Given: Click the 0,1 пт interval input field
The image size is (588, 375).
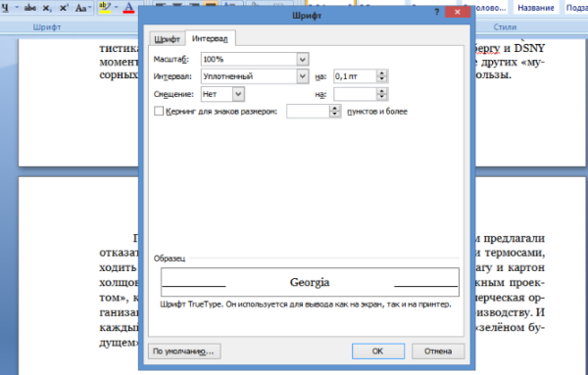Looking at the screenshot, I should point(355,76).
